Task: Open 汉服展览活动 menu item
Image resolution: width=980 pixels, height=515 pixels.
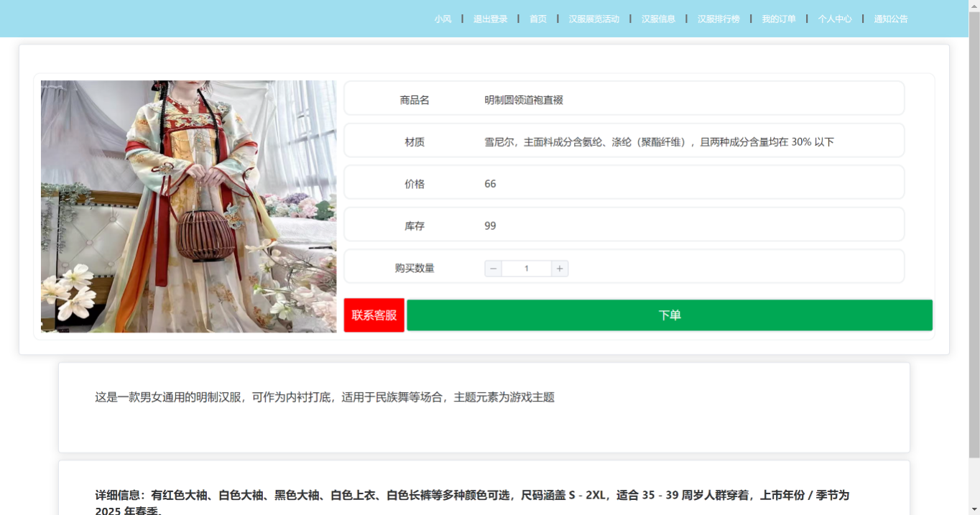Action: coord(593,19)
